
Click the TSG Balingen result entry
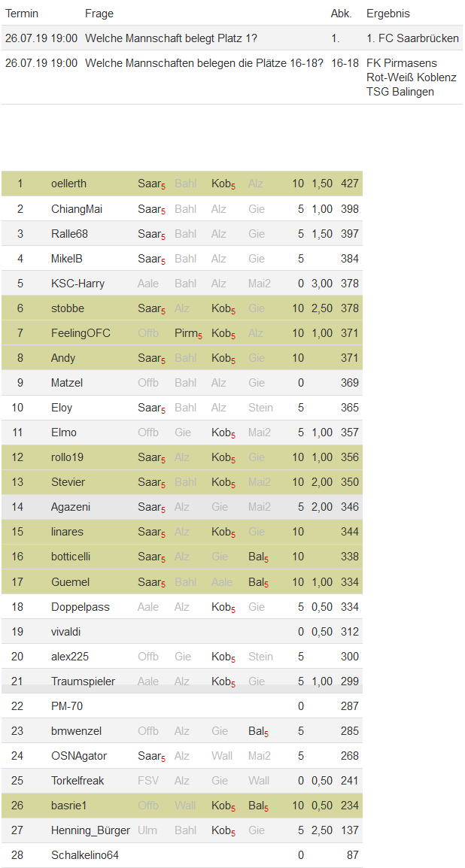(x=400, y=92)
